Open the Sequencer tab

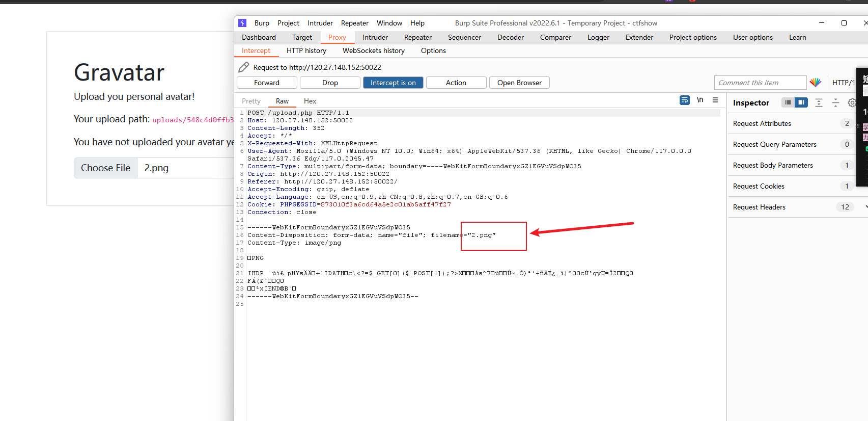[x=464, y=37]
